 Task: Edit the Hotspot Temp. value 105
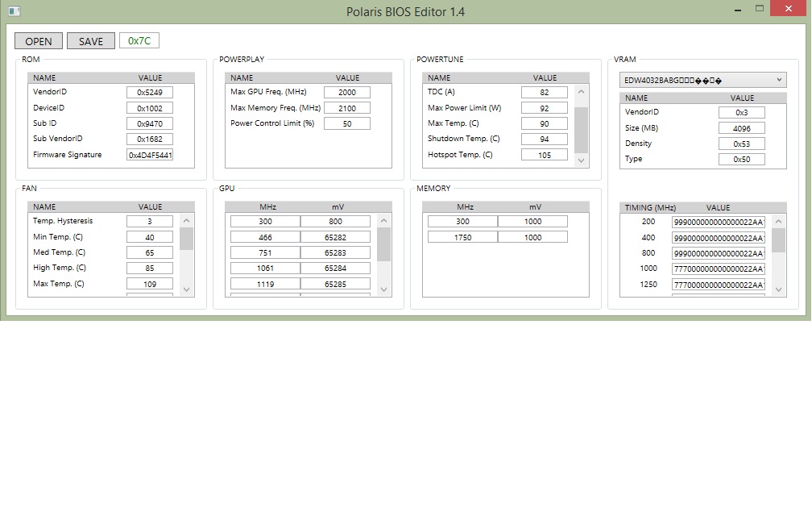click(x=545, y=155)
